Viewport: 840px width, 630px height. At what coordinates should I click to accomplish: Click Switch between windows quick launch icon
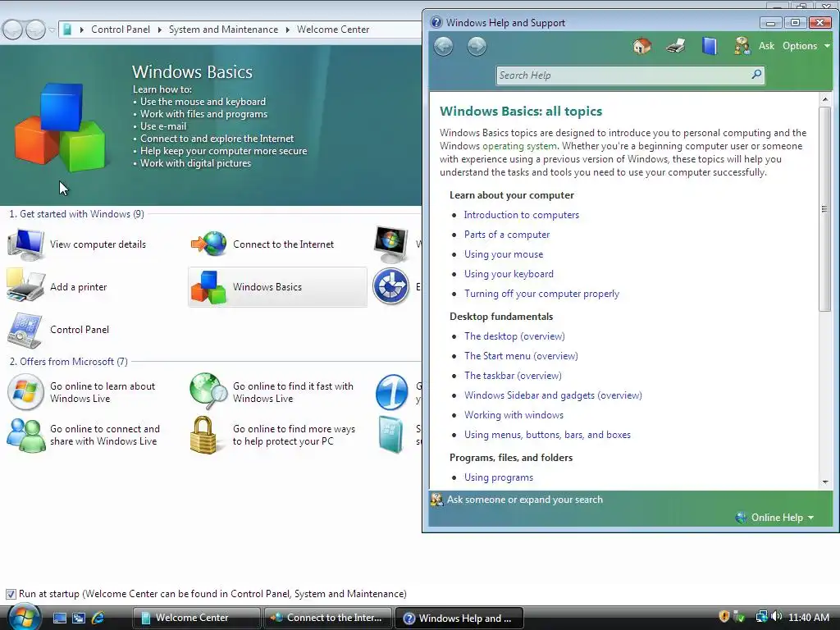79,619
